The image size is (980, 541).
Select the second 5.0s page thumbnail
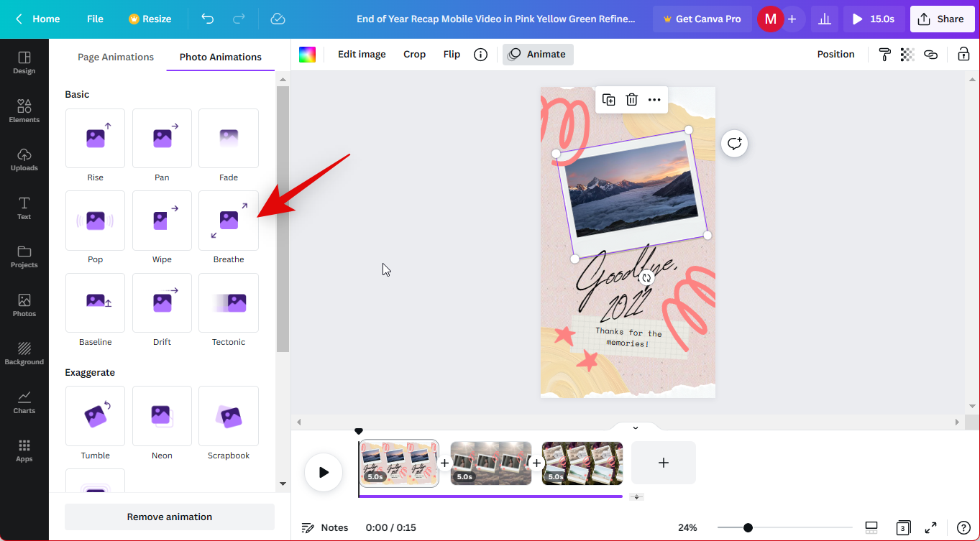pyautogui.click(x=491, y=463)
